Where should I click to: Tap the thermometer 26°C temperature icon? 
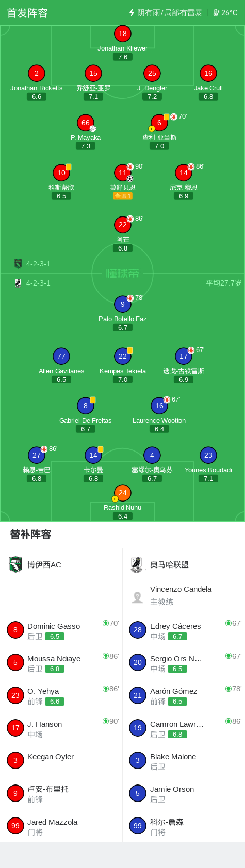(216, 12)
